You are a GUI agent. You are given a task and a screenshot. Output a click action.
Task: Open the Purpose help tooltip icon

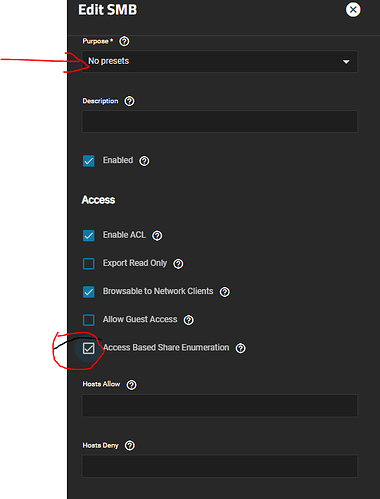(x=124, y=41)
